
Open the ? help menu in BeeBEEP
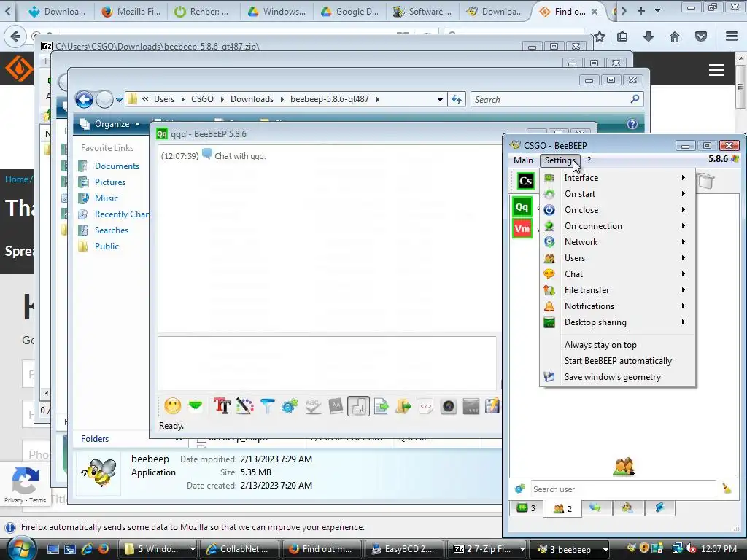pyautogui.click(x=589, y=160)
